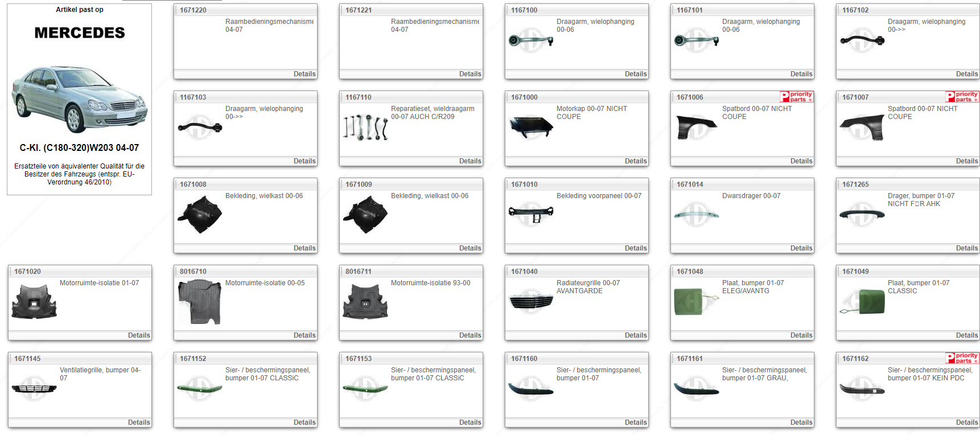This screenshot has height=435, width=980.
Task: Open Details for Bekleding wielkast 1671009
Action: click(x=470, y=248)
